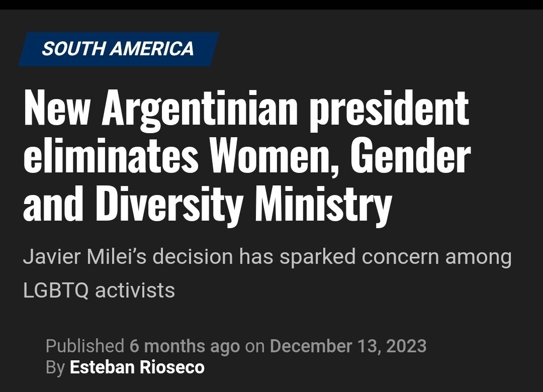
Task: Click the "Published" label in the byline
Action: pos(84,346)
